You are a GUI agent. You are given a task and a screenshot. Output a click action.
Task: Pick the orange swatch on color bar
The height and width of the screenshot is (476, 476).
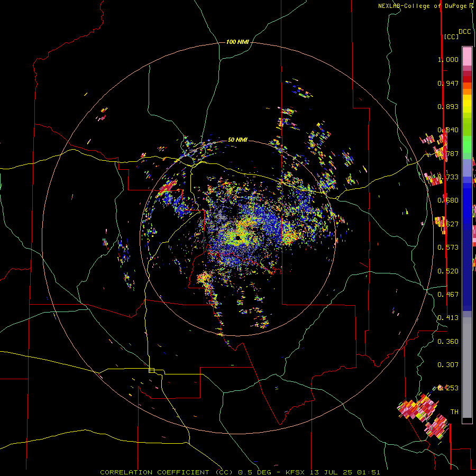[467, 91]
